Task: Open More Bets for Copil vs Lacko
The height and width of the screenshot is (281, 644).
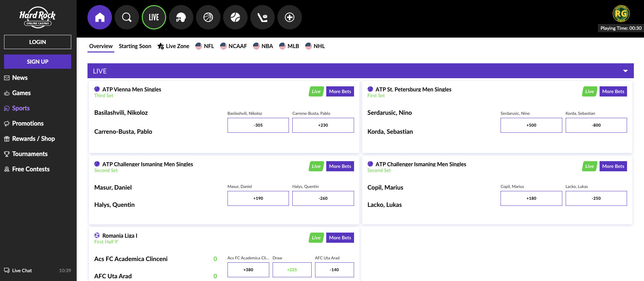Action: click(x=613, y=166)
